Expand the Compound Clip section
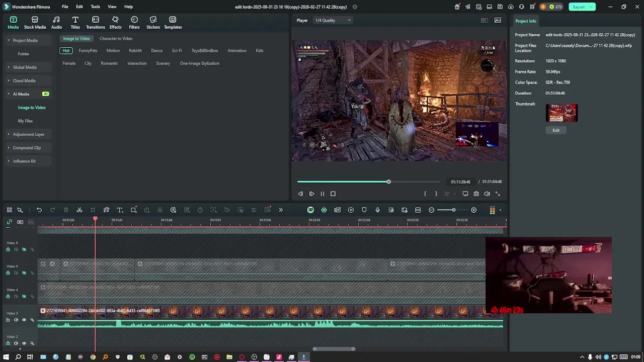644x362 pixels. click(9, 148)
